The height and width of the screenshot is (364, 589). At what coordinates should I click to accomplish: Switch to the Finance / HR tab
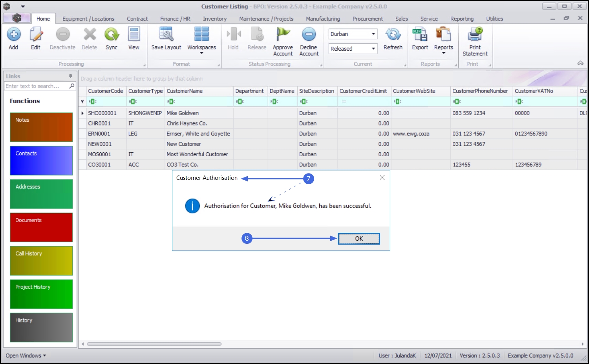click(175, 19)
